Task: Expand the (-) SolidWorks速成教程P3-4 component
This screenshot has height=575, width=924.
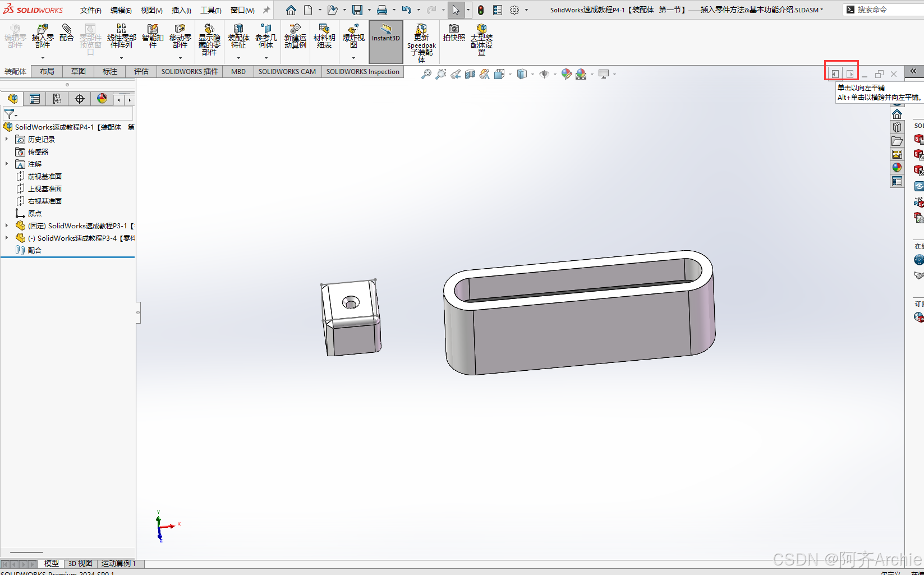Action: (x=7, y=238)
